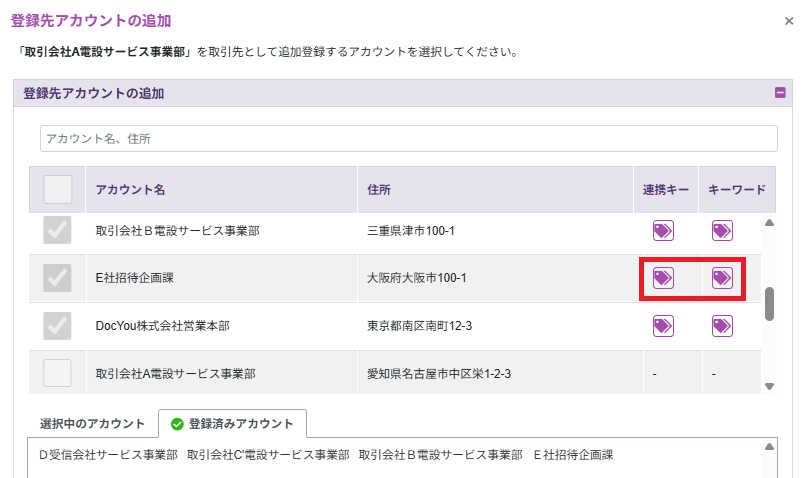This screenshot has width=805, height=478.
Task: Select the 登録済みアカウント tab
Action: [x=232, y=423]
